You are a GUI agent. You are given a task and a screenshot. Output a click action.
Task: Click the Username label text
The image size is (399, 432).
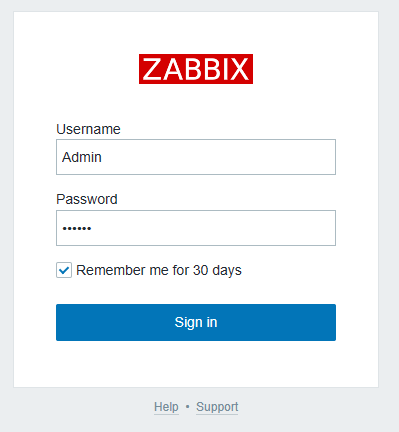point(88,129)
